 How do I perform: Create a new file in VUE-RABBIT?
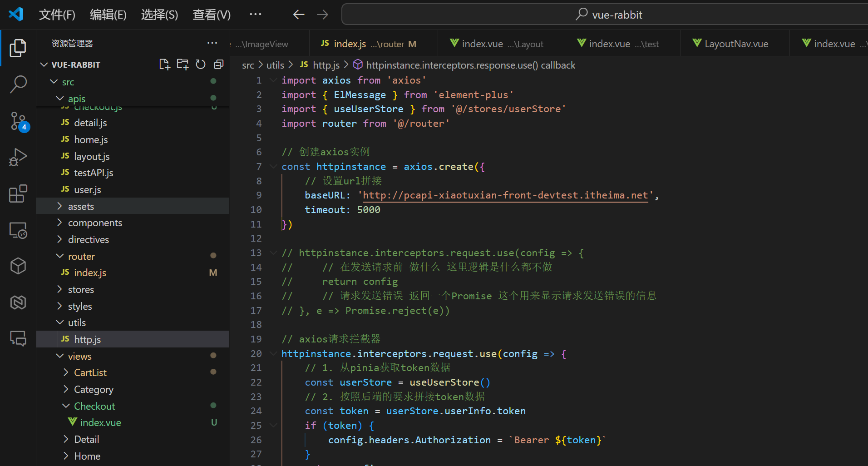(164, 64)
